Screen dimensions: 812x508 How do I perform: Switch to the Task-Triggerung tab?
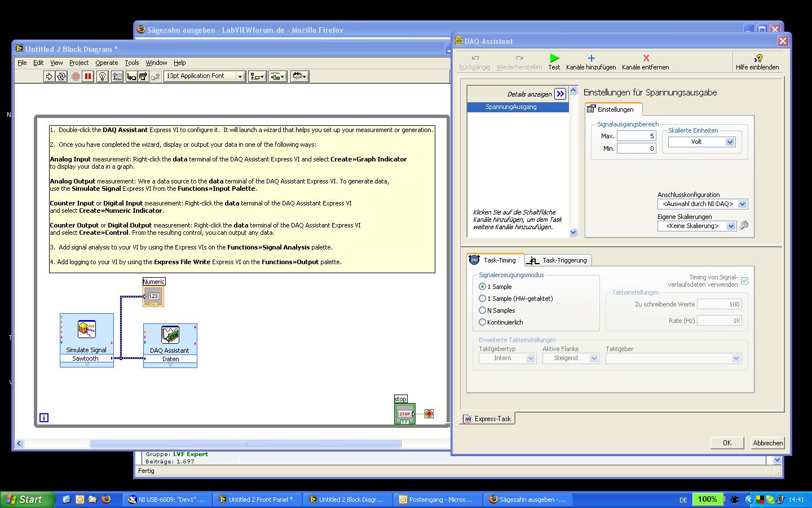click(x=558, y=260)
